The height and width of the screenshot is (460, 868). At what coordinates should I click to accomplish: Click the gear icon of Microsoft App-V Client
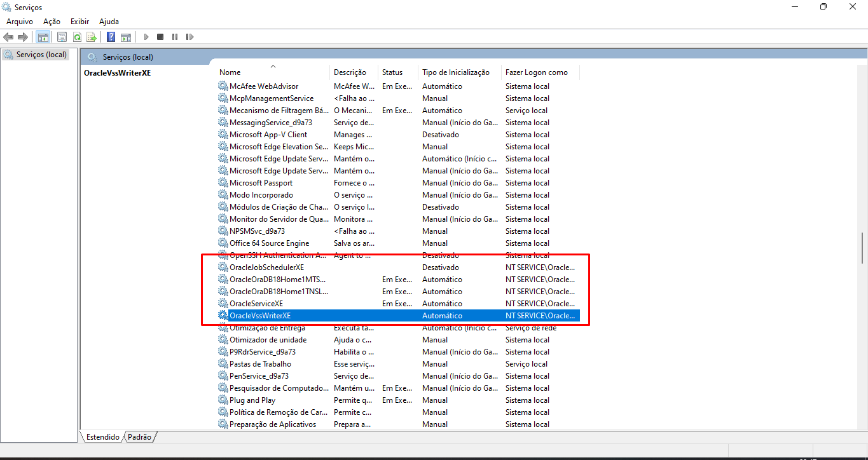tap(223, 135)
